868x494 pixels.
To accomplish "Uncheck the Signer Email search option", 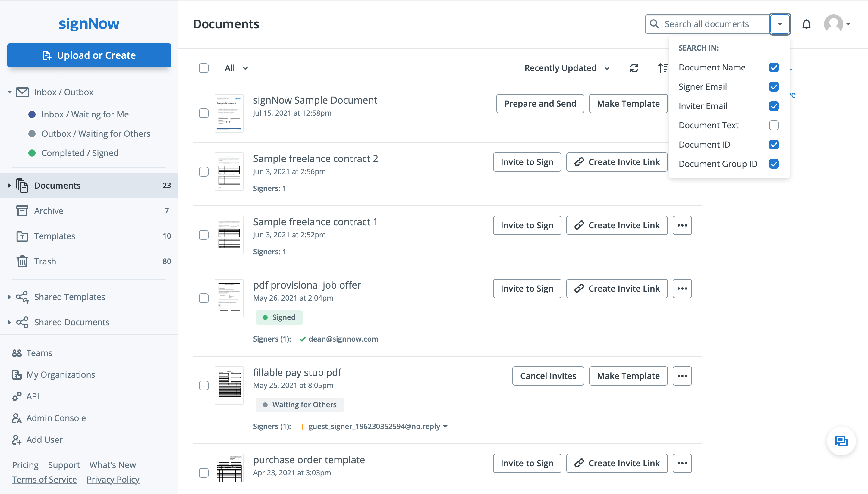I will click(x=774, y=87).
